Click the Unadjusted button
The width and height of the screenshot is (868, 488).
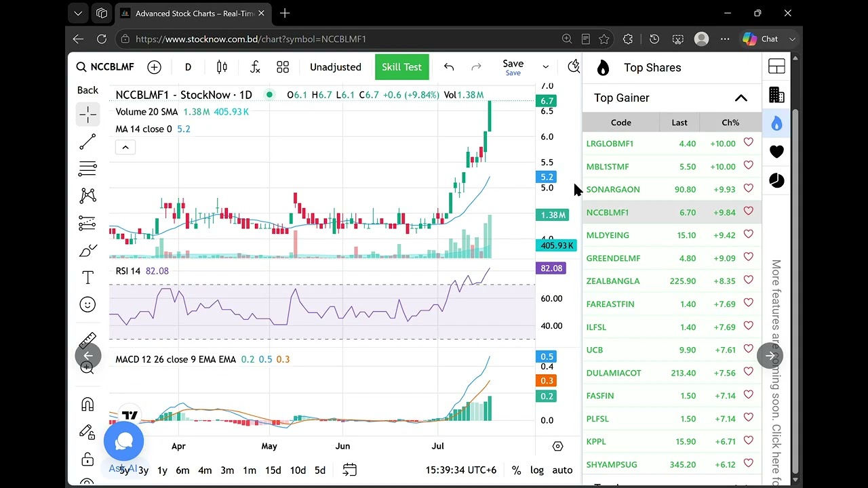(336, 67)
